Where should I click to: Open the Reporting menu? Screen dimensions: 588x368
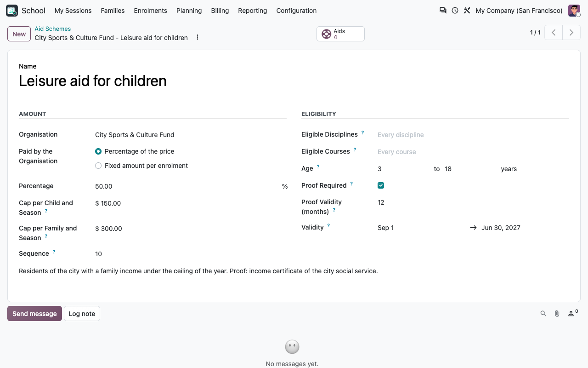[x=253, y=11]
